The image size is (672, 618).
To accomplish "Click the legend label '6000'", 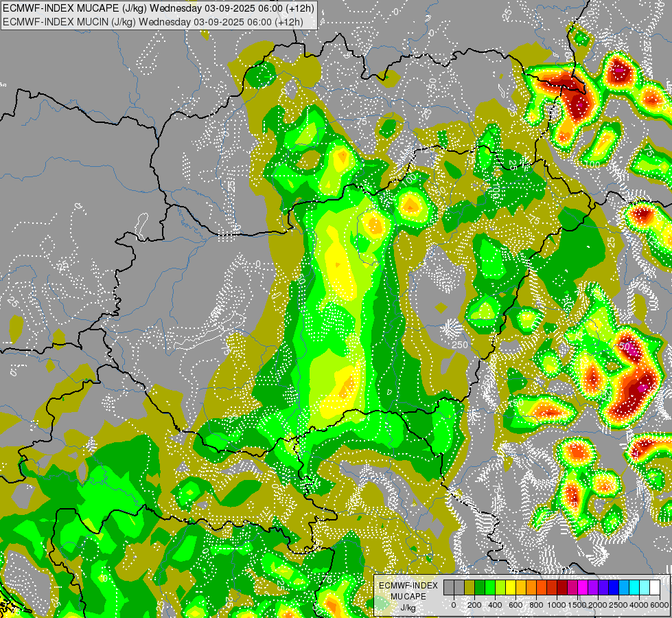I will (x=660, y=605).
